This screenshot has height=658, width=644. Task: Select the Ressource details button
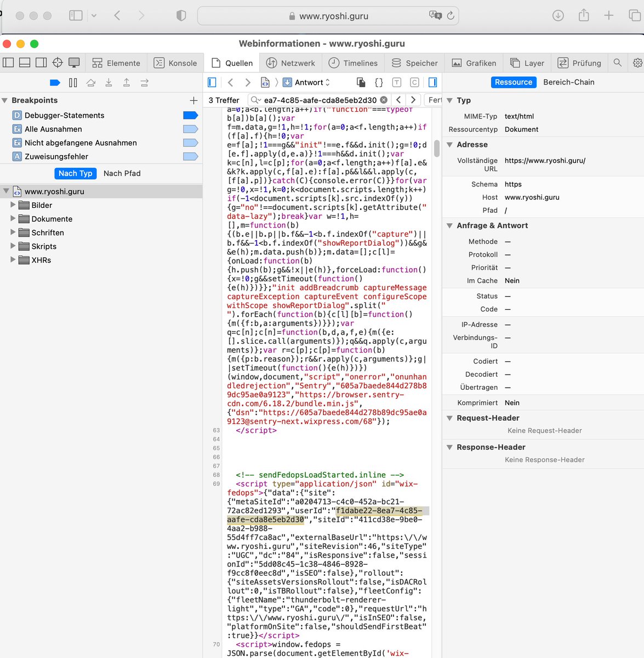pos(514,82)
